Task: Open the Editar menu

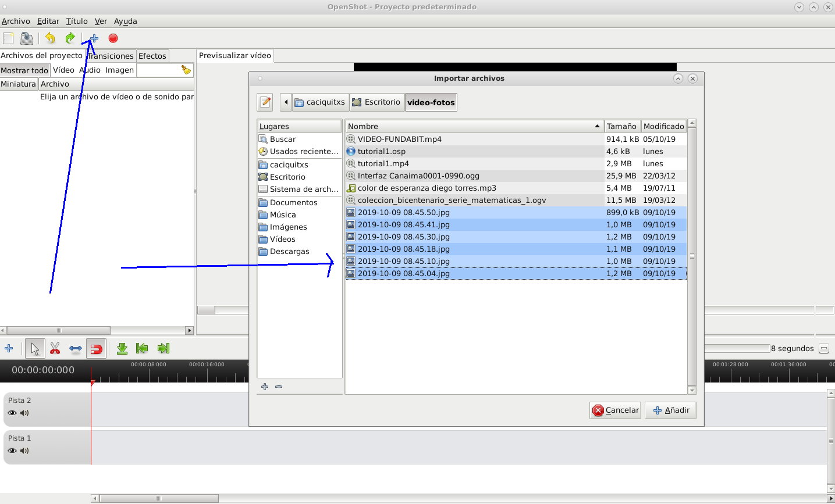Action: pos(48,22)
